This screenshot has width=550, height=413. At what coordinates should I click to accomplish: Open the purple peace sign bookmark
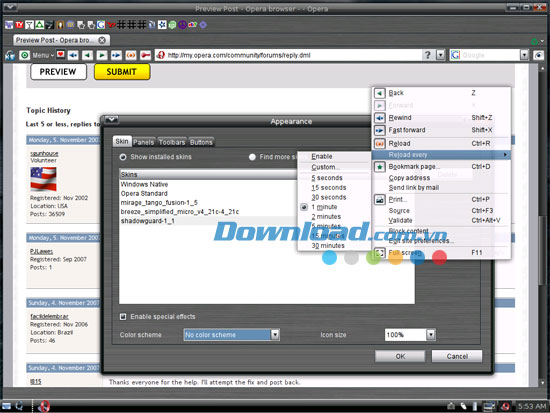182,25
